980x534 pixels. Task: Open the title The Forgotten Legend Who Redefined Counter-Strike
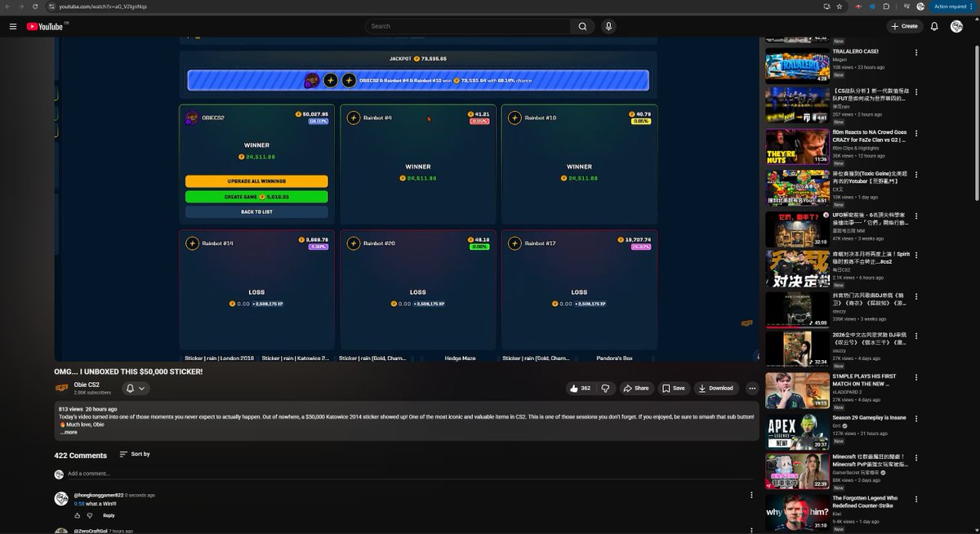coord(865,501)
